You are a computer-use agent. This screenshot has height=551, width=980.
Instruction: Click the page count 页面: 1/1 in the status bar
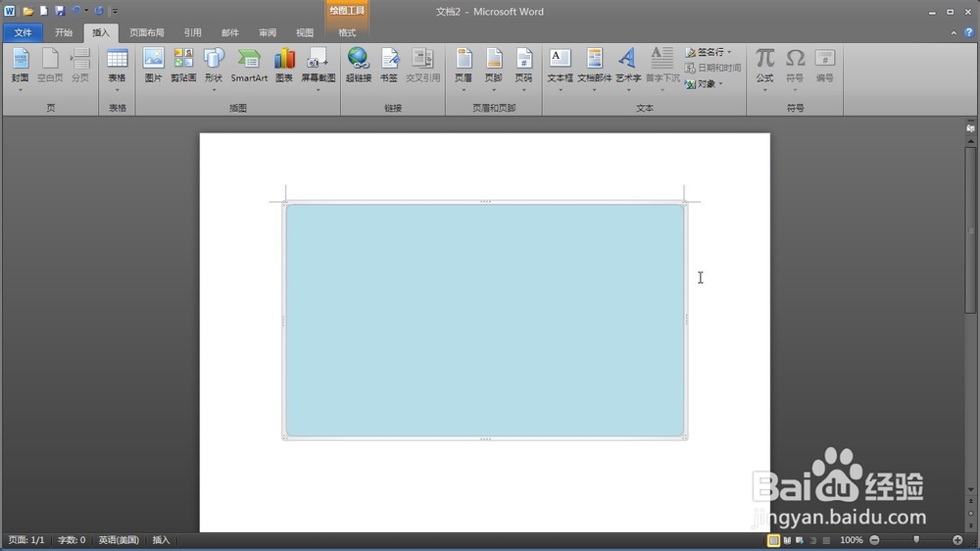pos(26,540)
